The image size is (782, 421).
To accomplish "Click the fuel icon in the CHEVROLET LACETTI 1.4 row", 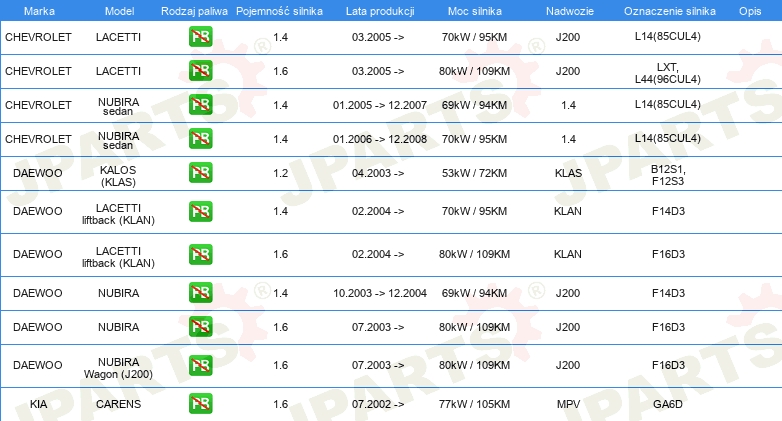I will (x=200, y=36).
